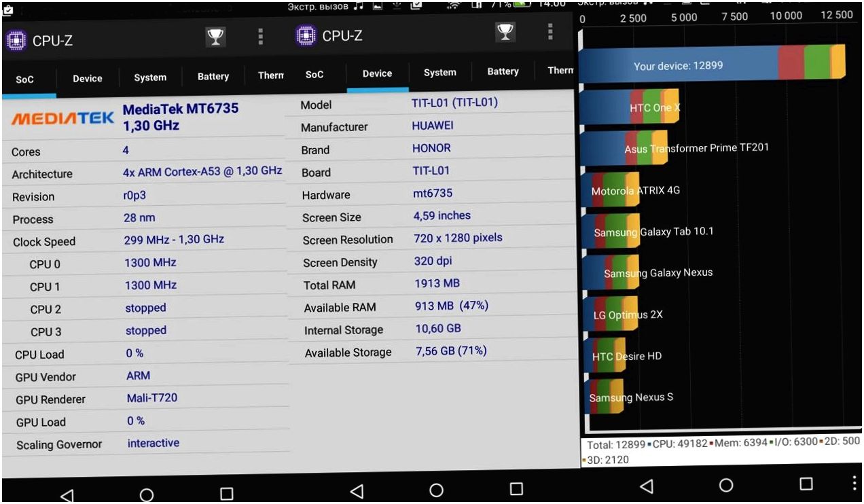This screenshot has width=864, height=504.
Task: Click the '4x ARM Cortex-A53 @ 1,30 GHz' value
Action: (202, 172)
